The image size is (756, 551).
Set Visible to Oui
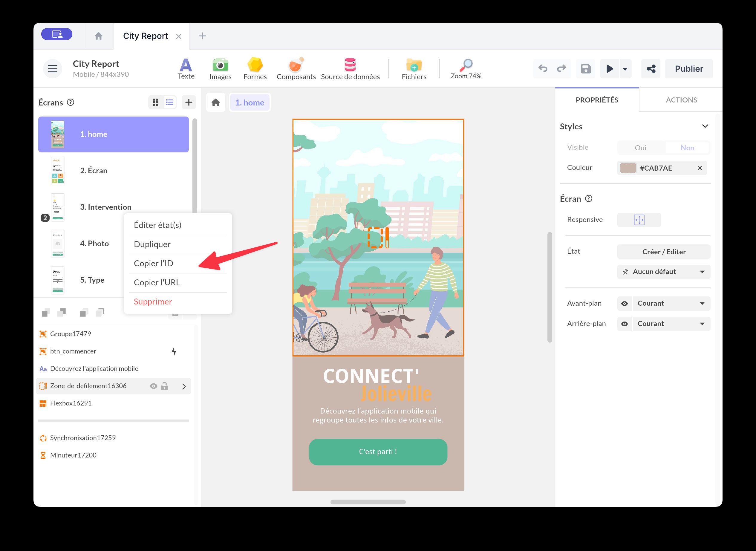(x=641, y=147)
